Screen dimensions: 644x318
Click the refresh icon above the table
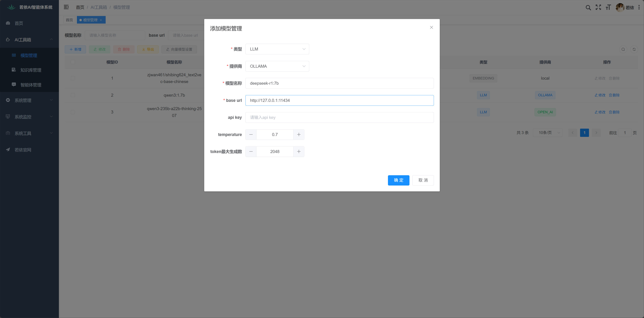coord(634,49)
